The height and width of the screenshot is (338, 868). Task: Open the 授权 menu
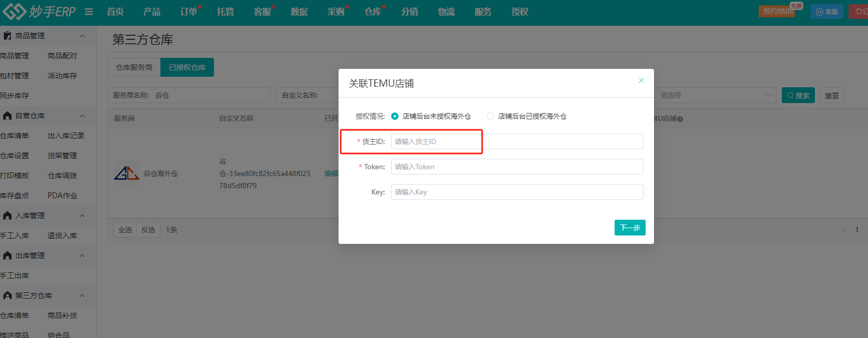[x=520, y=12]
